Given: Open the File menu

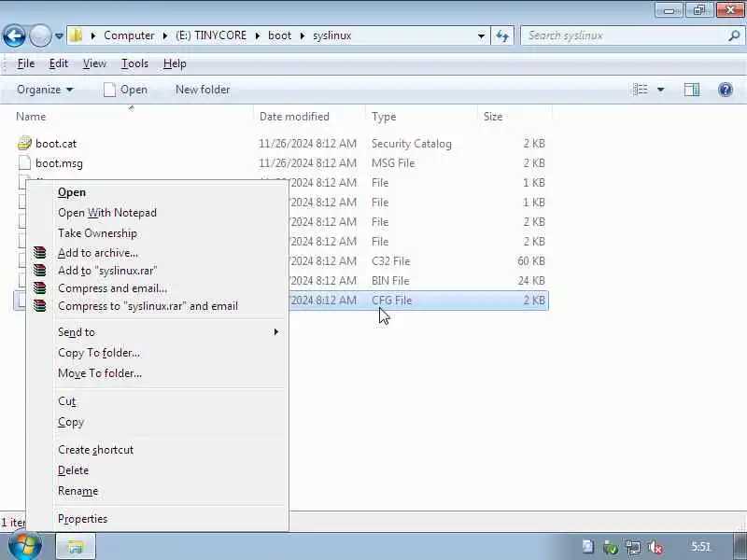Looking at the screenshot, I should [x=26, y=63].
